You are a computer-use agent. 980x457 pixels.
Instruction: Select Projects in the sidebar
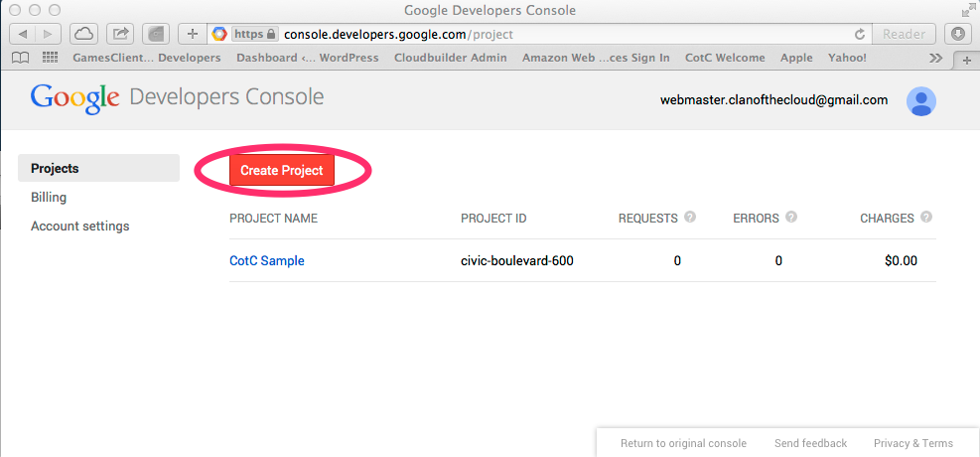click(98, 168)
